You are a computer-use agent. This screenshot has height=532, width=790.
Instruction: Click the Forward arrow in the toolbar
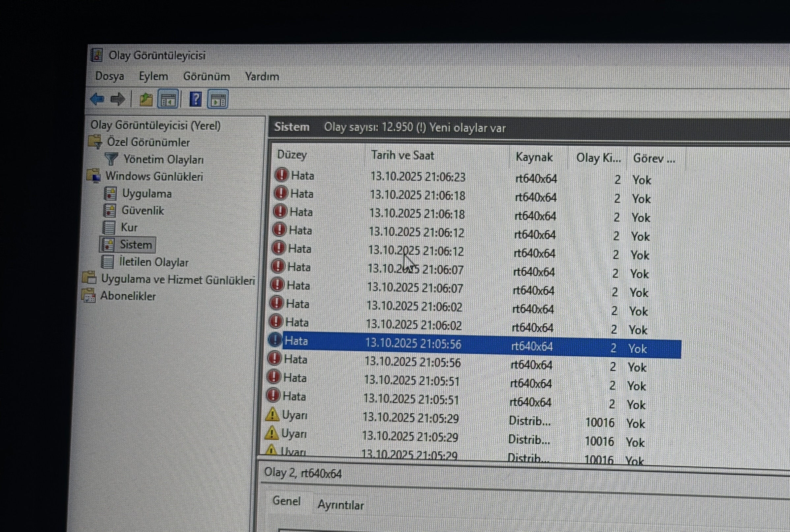click(x=118, y=99)
